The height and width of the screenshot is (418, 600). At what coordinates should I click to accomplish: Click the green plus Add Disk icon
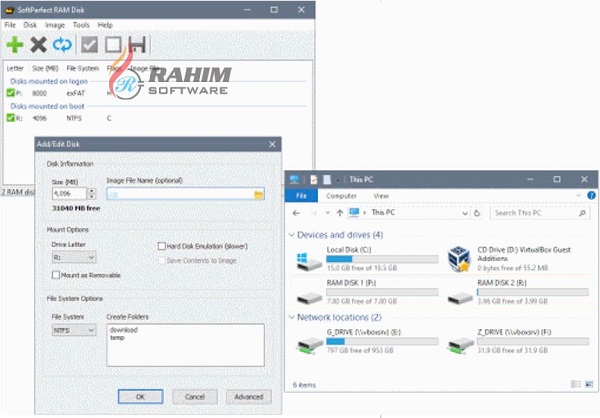pyautogui.click(x=15, y=45)
